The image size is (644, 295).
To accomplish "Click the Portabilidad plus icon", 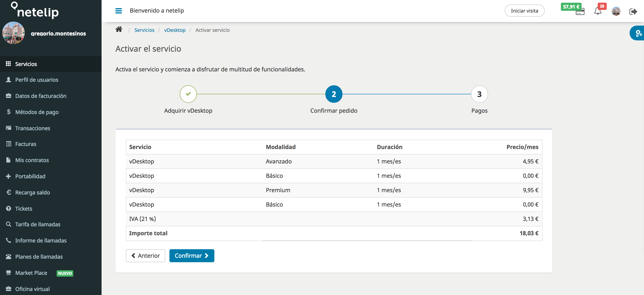I will [9, 176].
